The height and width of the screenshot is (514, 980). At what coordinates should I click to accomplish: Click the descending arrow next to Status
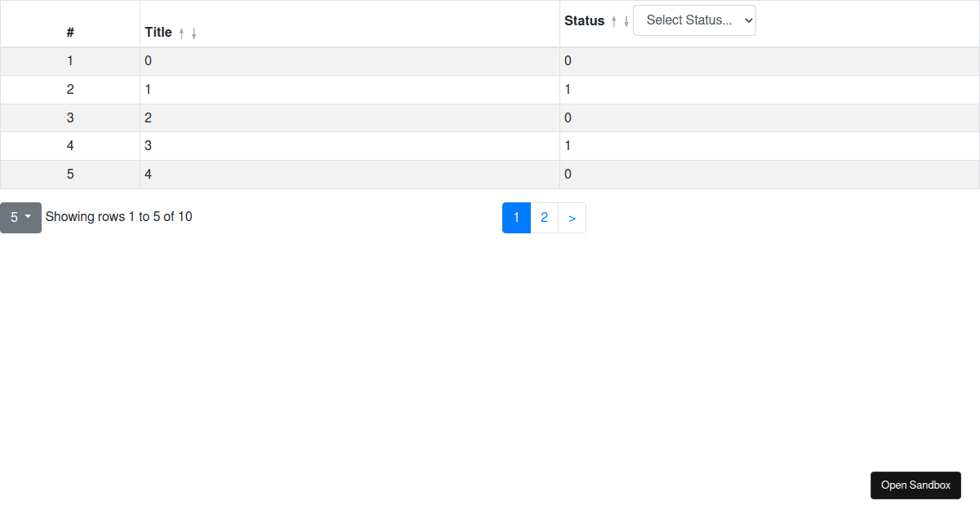point(626,20)
